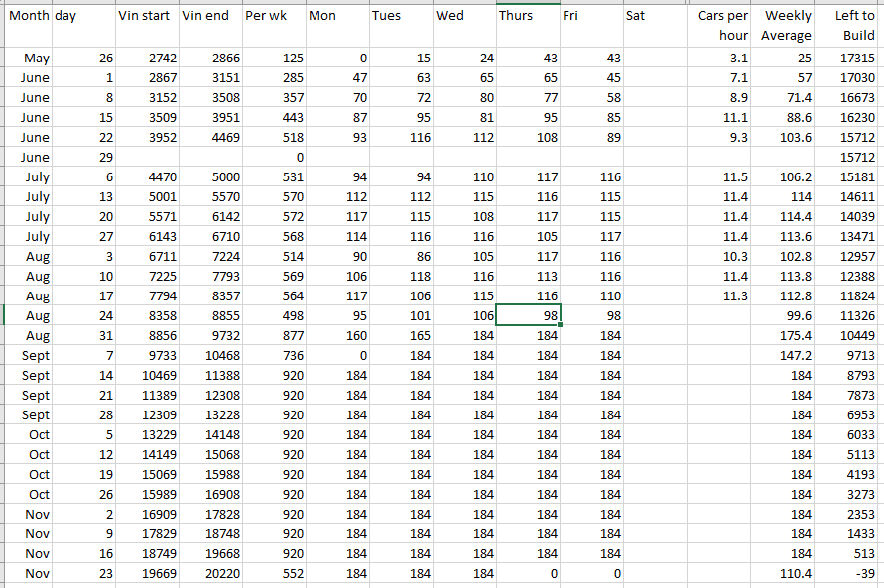Viewport: 884px width, 588px height.
Task: Click the Tues value 165
Action: coord(400,335)
